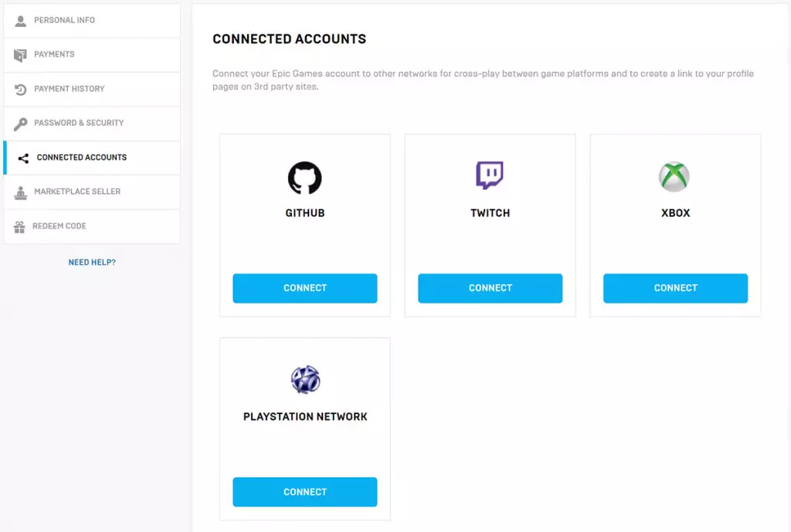Click the share icon beside Connected Accounts
The width and height of the screenshot is (791, 532).
pyautogui.click(x=22, y=157)
